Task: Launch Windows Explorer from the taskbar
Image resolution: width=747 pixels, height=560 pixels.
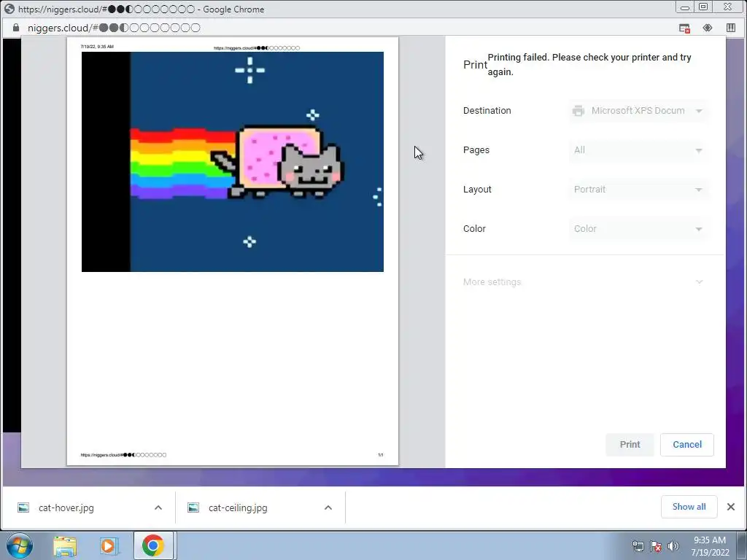Action: (x=65, y=545)
